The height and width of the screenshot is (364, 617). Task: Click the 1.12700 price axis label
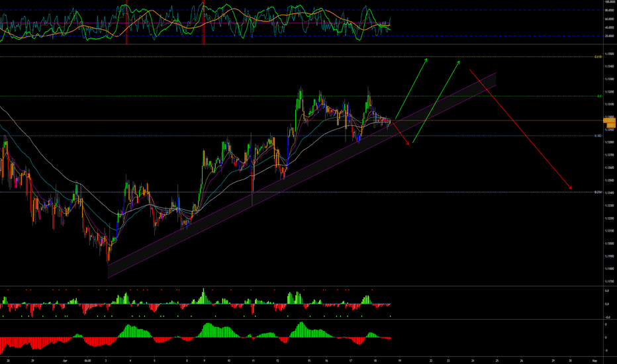coord(610,155)
